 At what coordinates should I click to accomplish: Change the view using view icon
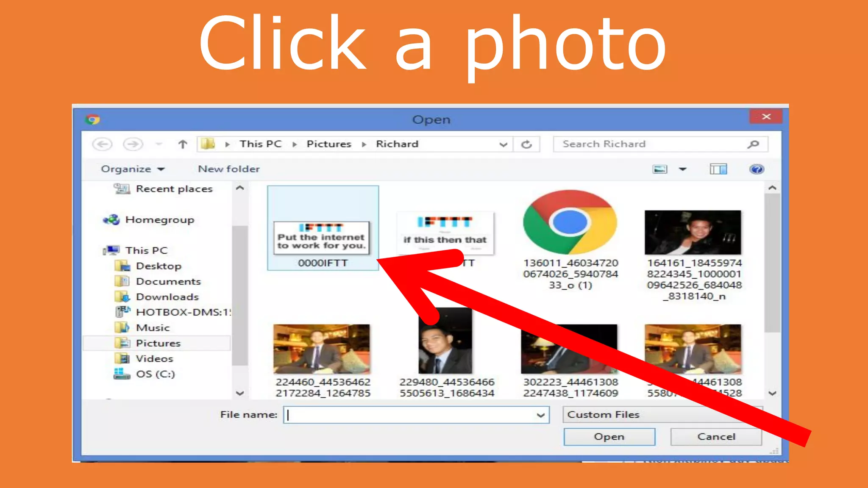coord(659,169)
